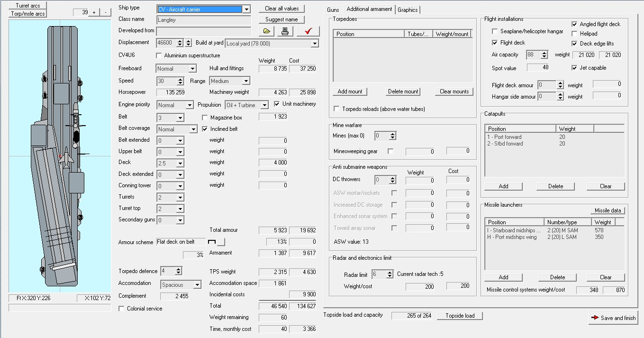Switch to the Guns tab

[333, 9]
